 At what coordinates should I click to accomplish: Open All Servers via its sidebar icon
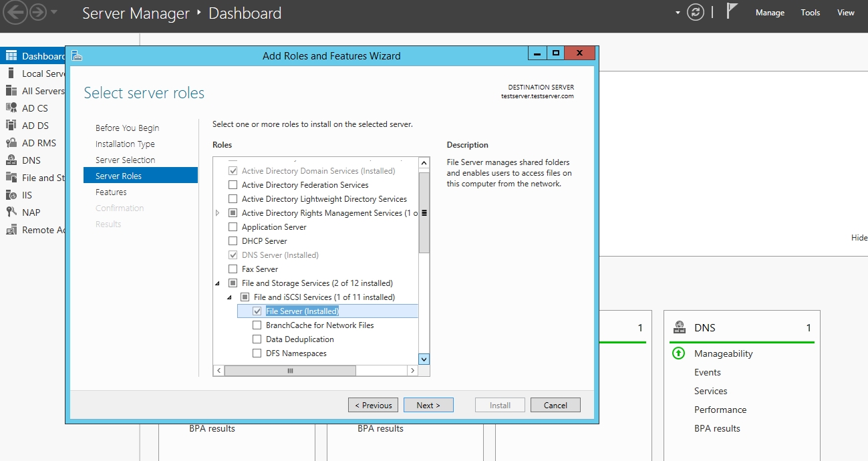11,91
